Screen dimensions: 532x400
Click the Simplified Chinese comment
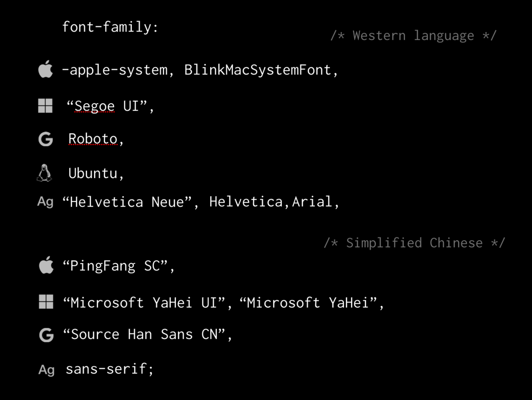click(414, 242)
